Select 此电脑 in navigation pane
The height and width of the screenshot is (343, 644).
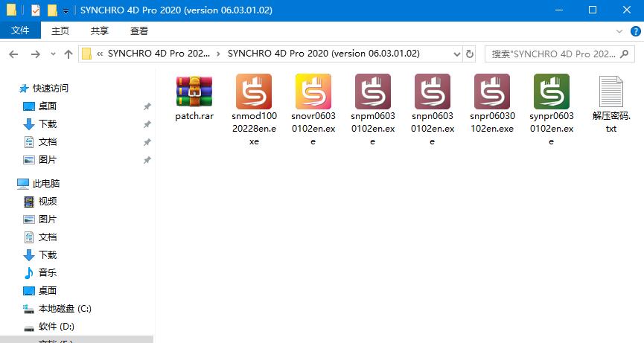click(x=46, y=183)
